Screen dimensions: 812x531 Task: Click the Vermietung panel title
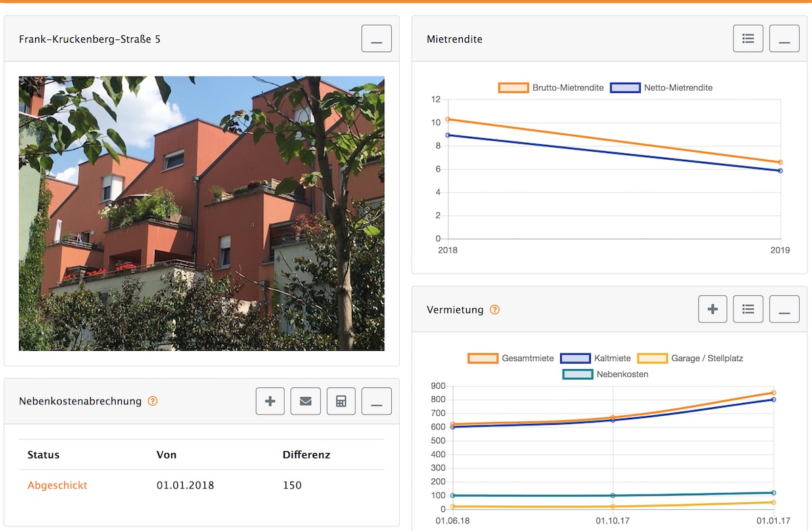point(455,310)
